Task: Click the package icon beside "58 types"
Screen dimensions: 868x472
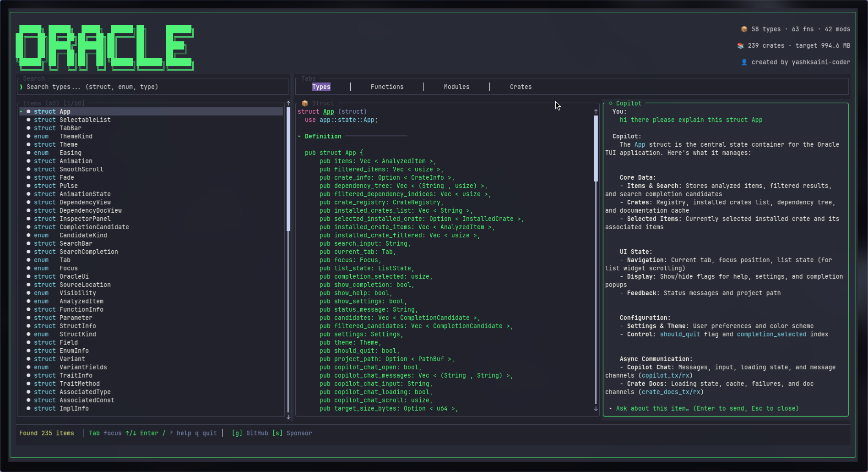Action: [744, 29]
